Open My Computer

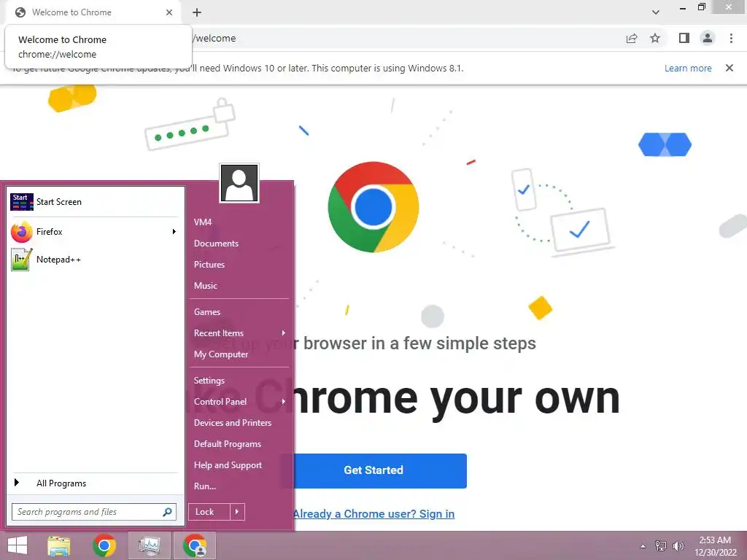(x=220, y=354)
